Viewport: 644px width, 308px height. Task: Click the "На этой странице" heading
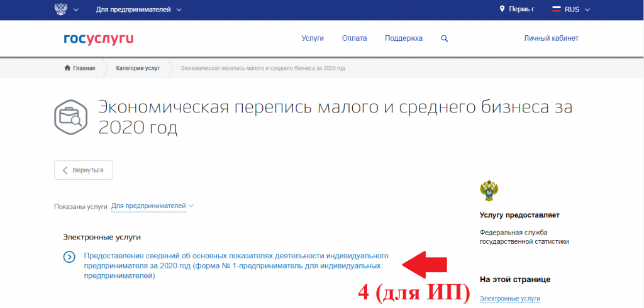(x=515, y=280)
